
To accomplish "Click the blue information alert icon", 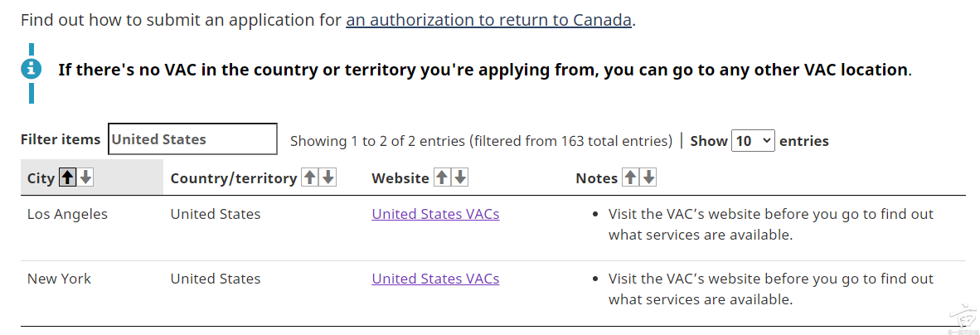I will coord(31,69).
